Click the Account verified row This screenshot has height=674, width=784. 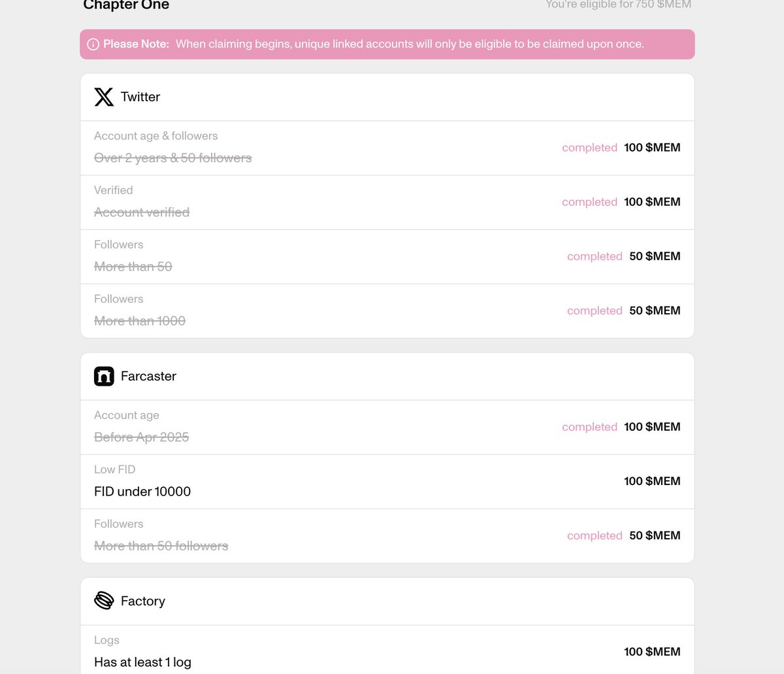387,202
